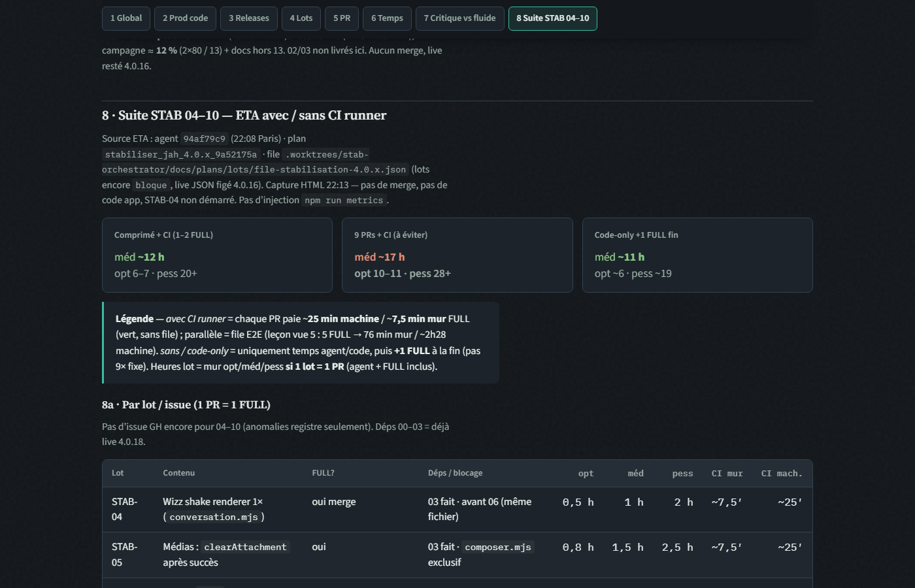Click the méd ~12 h value
This screenshot has height=588, width=915.
[x=139, y=257]
